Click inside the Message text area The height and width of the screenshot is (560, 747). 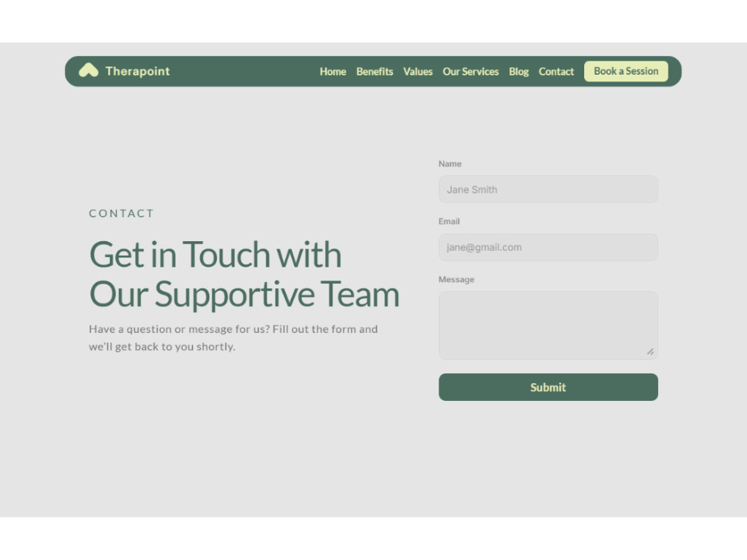click(548, 326)
